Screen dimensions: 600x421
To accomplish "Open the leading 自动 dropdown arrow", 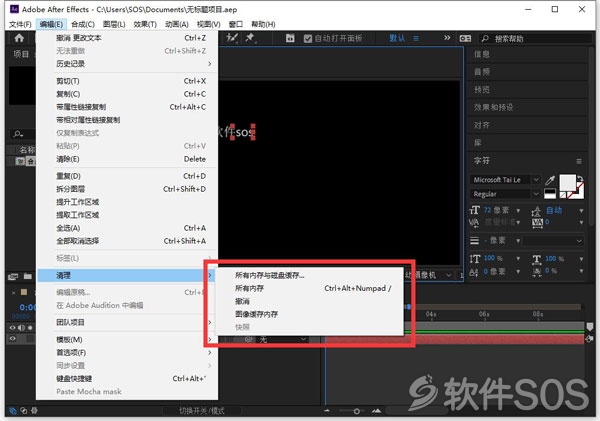I will click(x=581, y=210).
